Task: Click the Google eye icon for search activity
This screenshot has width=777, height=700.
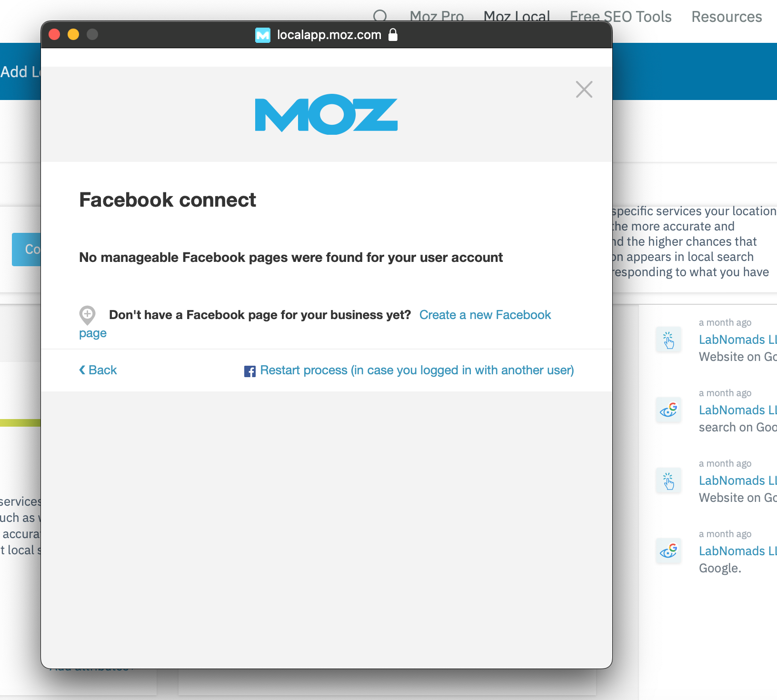Action: pos(668,410)
